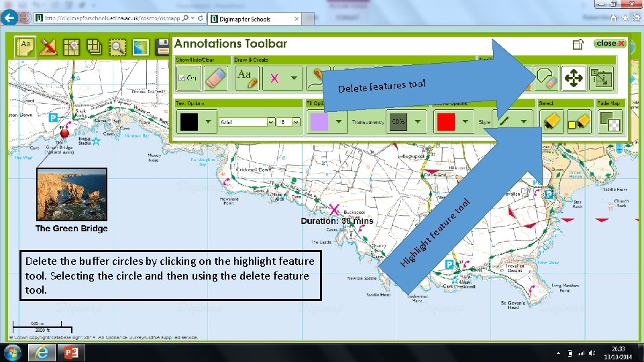Go back using the browser back arrow
This screenshot has height=362, width=644.
tap(9, 17)
